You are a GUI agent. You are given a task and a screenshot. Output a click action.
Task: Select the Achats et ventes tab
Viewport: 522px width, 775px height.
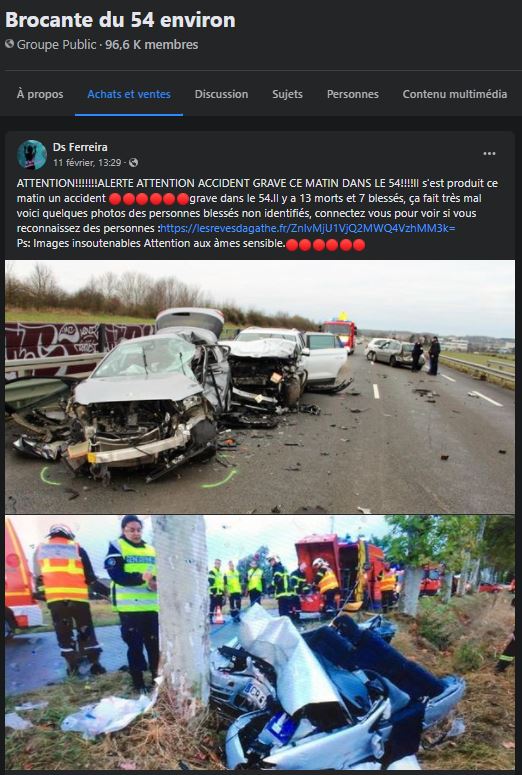(129, 94)
